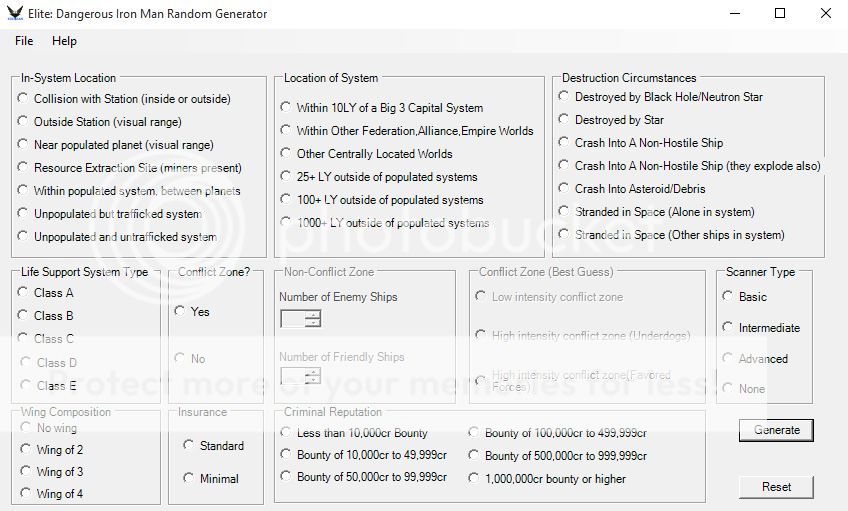Open the File menu
Viewport: 848px width, 511px height.
pyautogui.click(x=24, y=41)
